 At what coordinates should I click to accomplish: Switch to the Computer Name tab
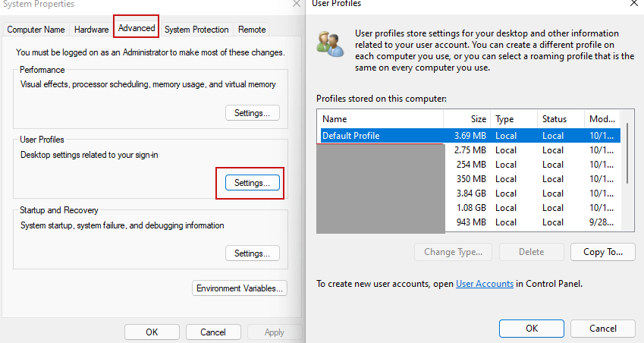point(36,30)
